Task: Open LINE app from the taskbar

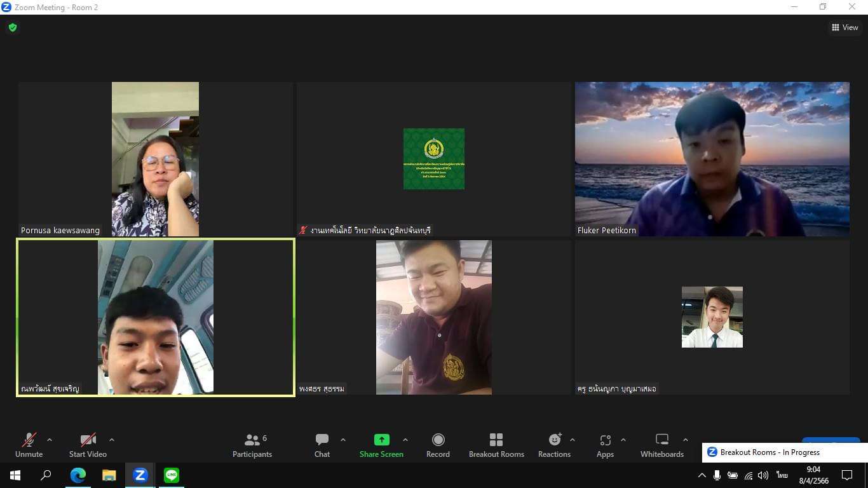Action: (x=171, y=475)
